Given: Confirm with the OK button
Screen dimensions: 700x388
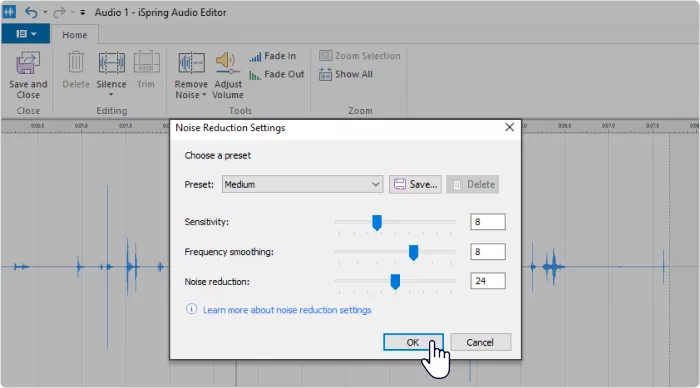Looking at the screenshot, I should (413, 342).
